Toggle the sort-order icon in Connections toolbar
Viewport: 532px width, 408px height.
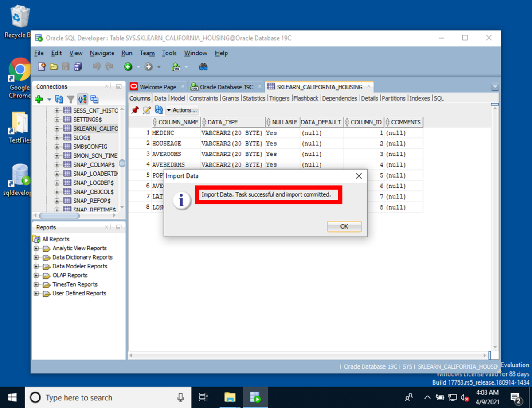coord(82,99)
